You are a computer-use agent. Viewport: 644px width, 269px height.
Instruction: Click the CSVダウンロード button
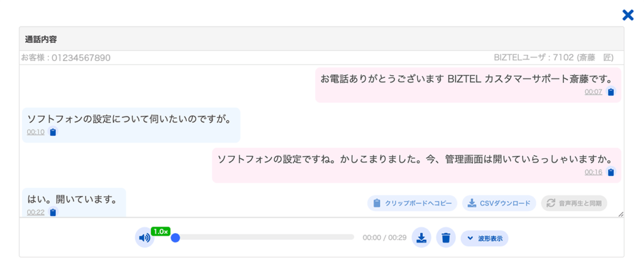(x=499, y=203)
